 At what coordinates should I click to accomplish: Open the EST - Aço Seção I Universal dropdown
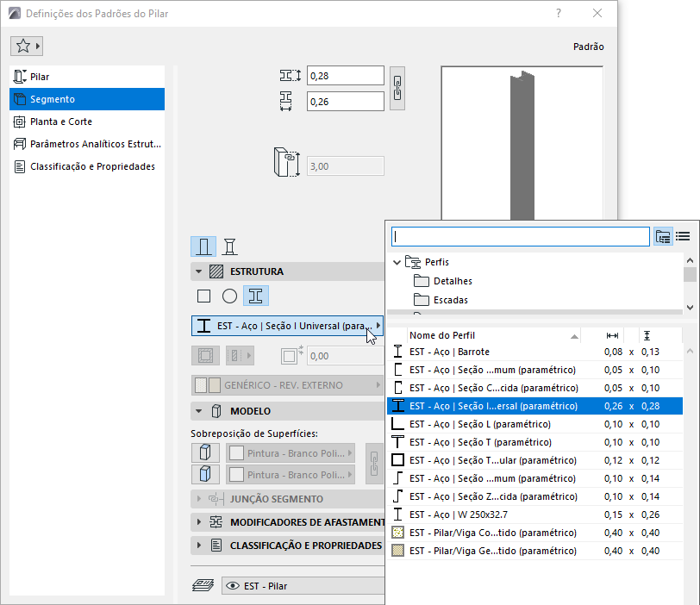[x=288, y=326]
